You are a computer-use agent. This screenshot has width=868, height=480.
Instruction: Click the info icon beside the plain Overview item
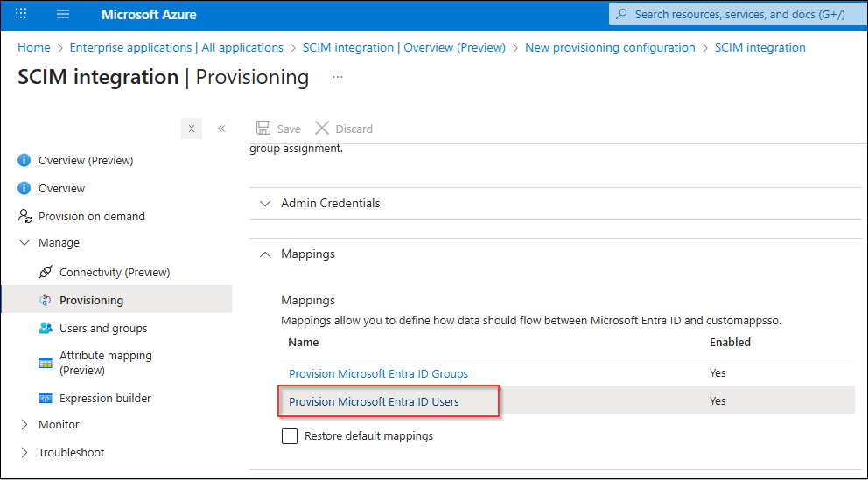pyautogui.click(x=24, y=189)
